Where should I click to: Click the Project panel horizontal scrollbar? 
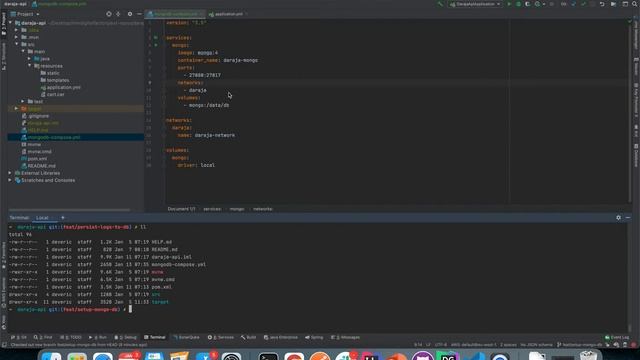(69, 210)
